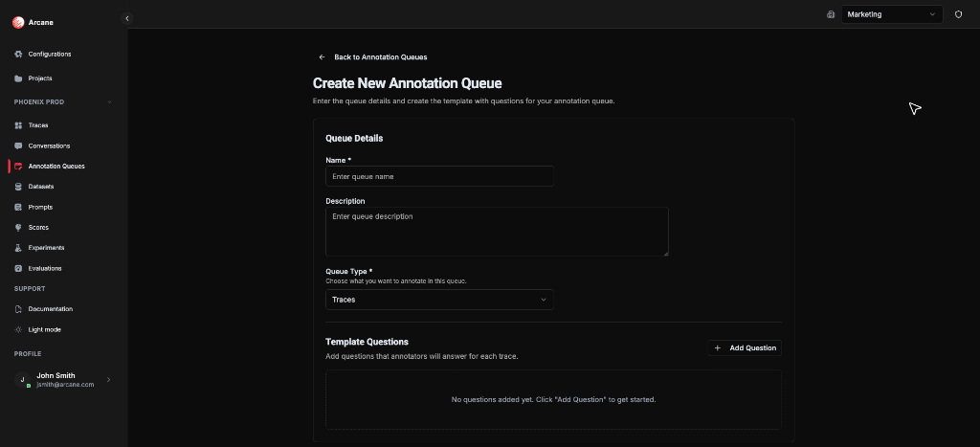
Task: Focus the queue Name input field
Action: (439, 176)
